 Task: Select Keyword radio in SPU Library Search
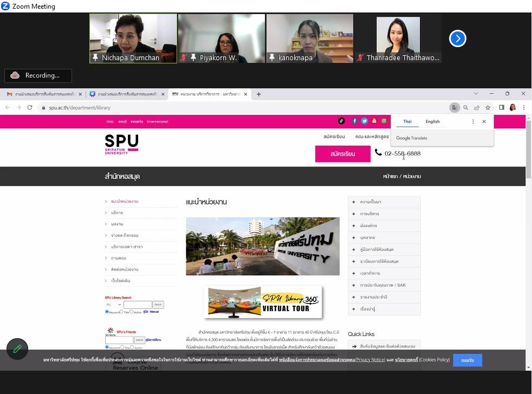pos(107,312)
